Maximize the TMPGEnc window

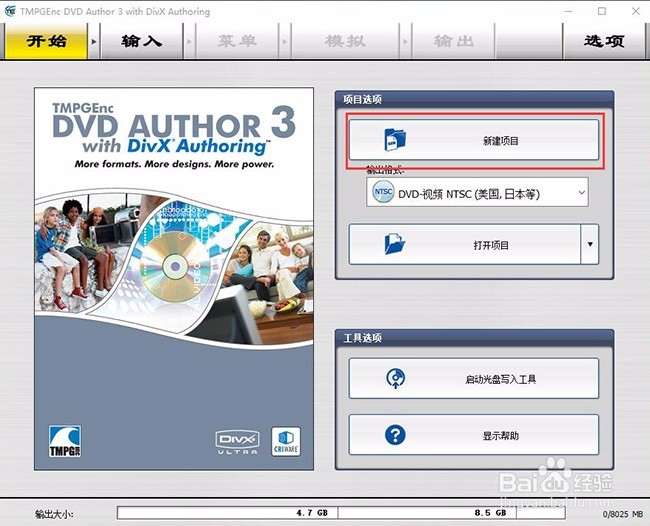pos(602,11)
